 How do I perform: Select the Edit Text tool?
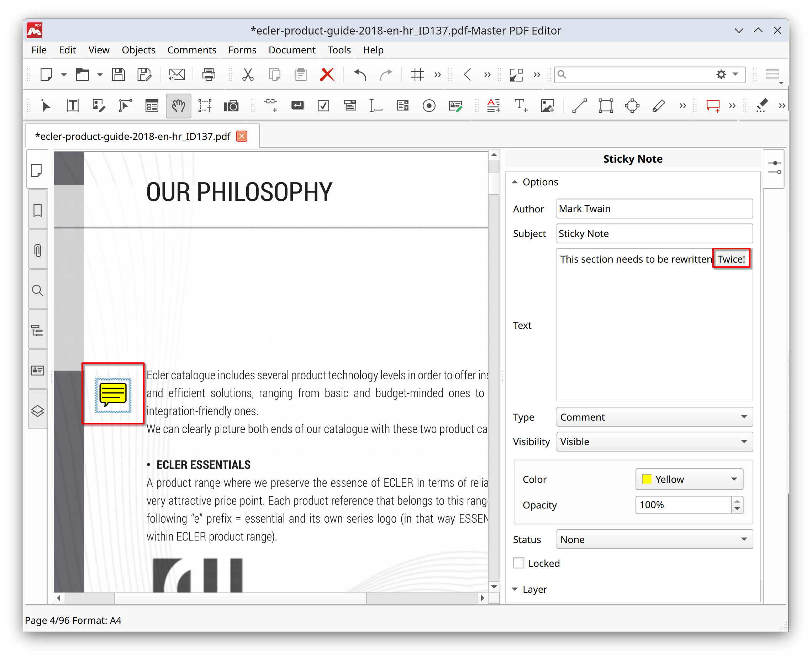(x=73, y=106)
